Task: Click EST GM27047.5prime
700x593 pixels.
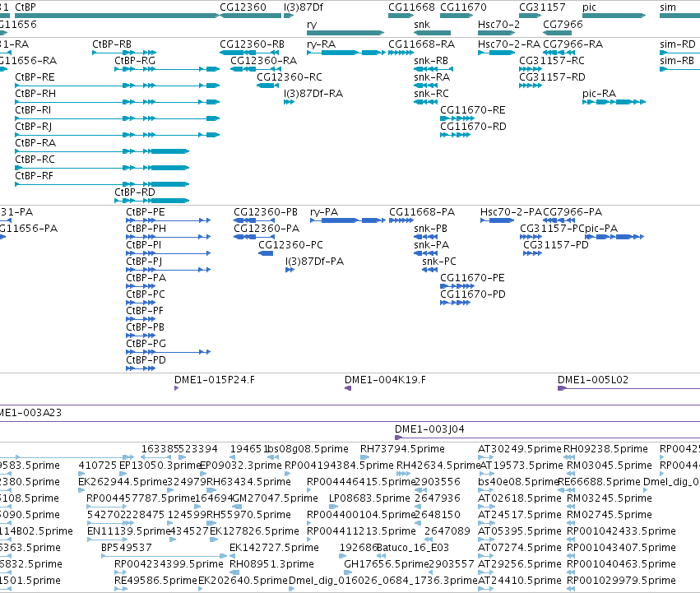Action: [237, 507]
